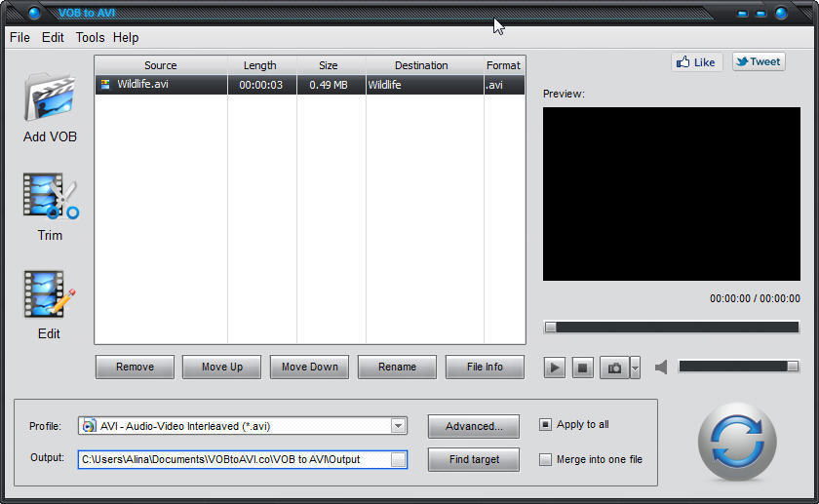Open the Help menu
The height and width of the screenshot is (504, 819).
point(126,38)
